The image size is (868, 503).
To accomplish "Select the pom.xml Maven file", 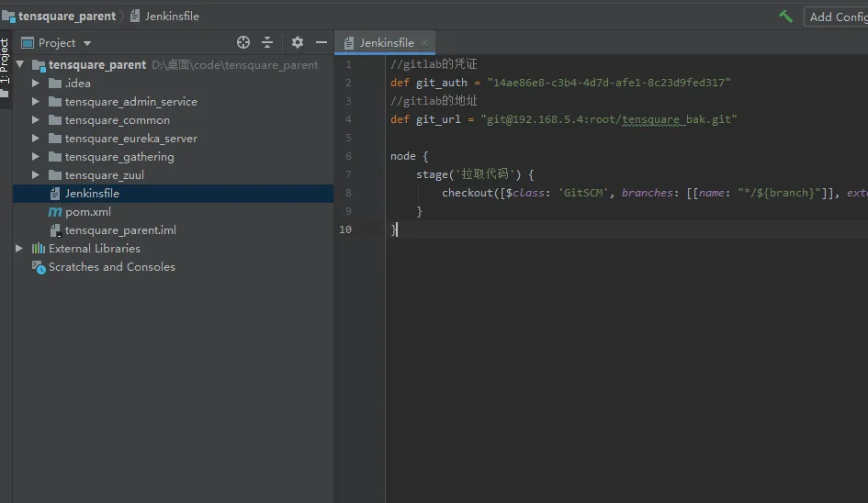I will tap(87, 212).
